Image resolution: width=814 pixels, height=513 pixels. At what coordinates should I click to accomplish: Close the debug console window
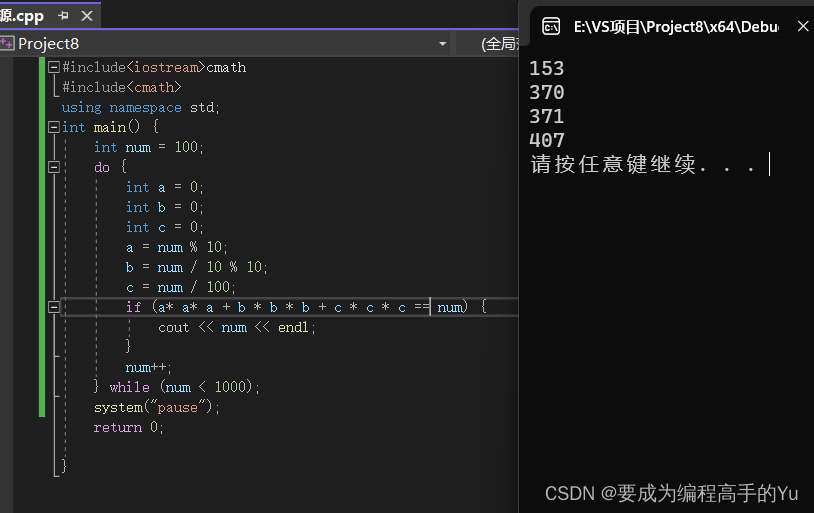point(803,26)
